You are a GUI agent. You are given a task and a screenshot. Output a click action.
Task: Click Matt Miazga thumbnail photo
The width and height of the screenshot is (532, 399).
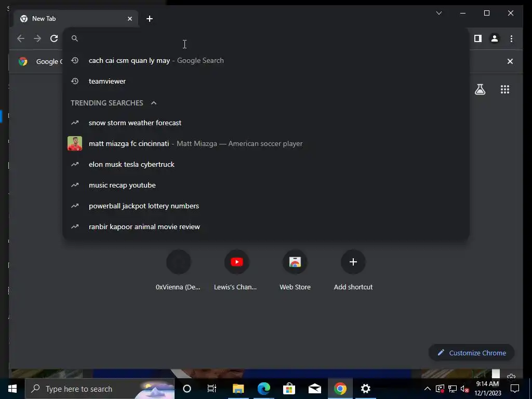(75, 143)
